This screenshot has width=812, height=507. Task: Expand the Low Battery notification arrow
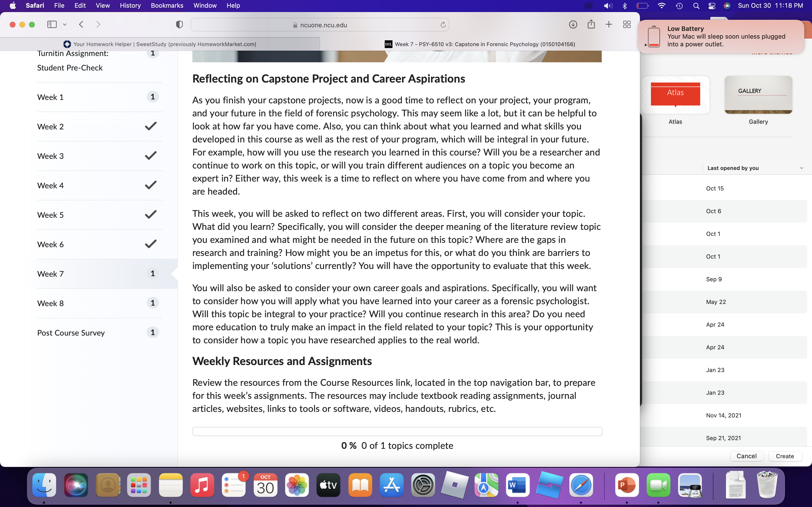645,45
